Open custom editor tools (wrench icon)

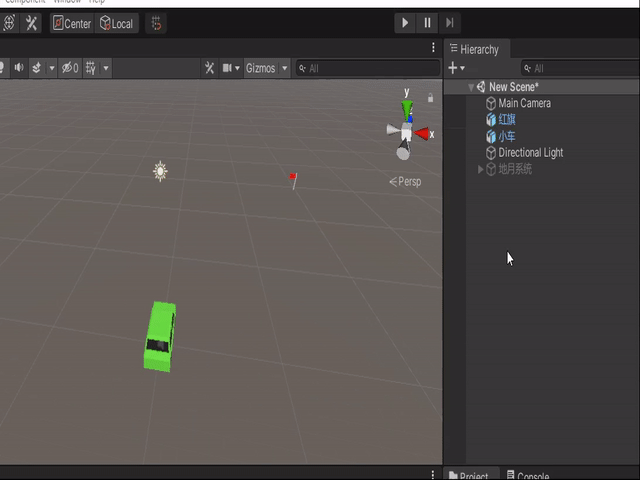pos(31,23)
